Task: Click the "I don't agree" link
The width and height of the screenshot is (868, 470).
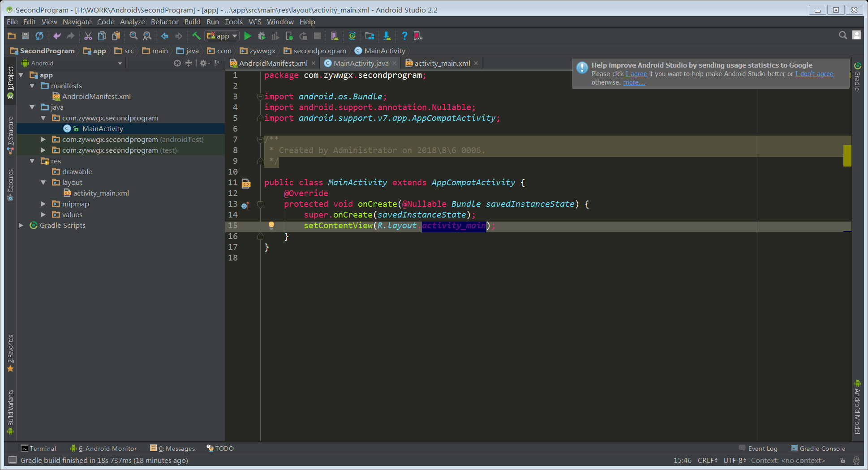Action: coord(814,74)
